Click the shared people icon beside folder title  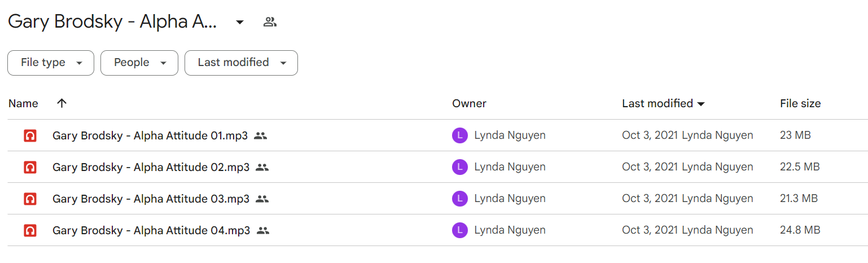tap(270, 22)
